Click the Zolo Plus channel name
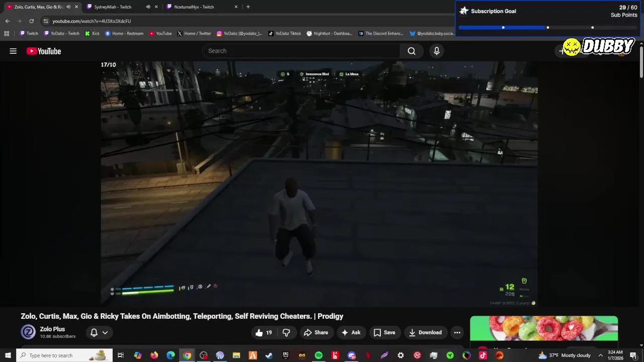This screenshot has height=362, width=644. 52,329
